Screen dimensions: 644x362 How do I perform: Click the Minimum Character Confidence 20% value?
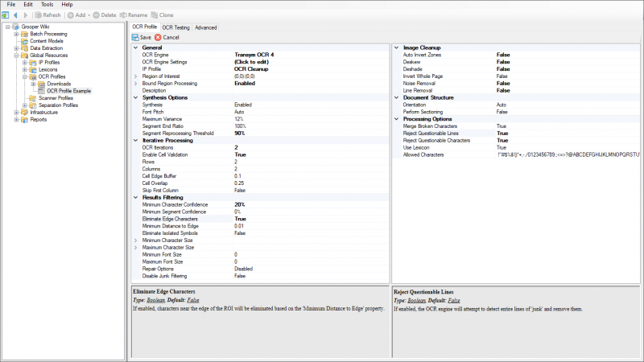point(240,204)
